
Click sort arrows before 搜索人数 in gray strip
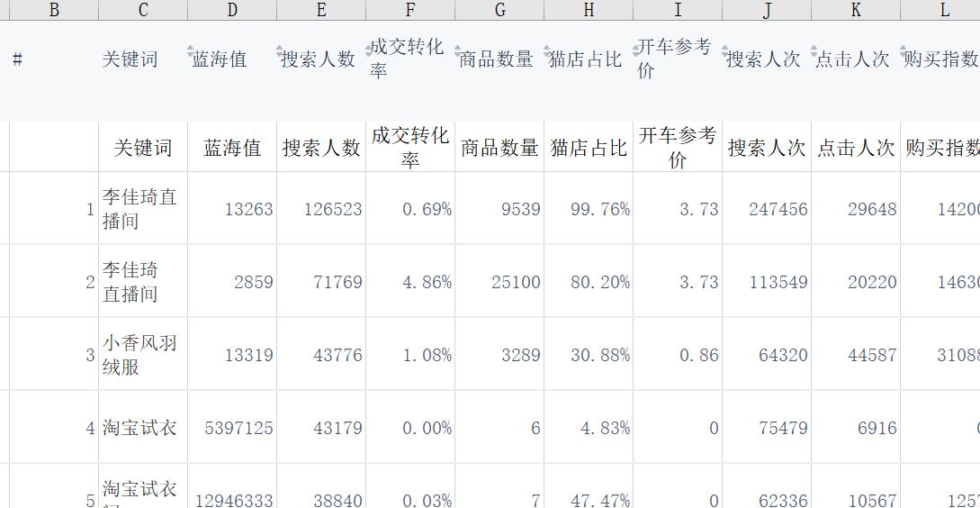[277, 50]
